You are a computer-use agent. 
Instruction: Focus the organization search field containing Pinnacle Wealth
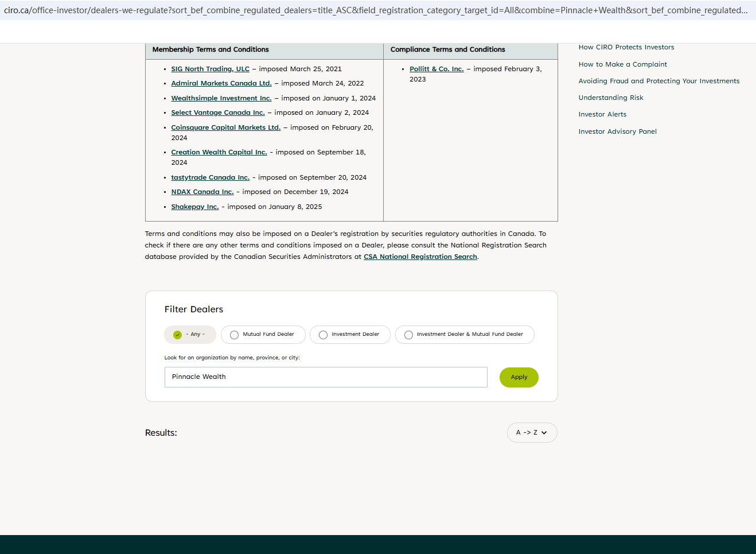326,377
